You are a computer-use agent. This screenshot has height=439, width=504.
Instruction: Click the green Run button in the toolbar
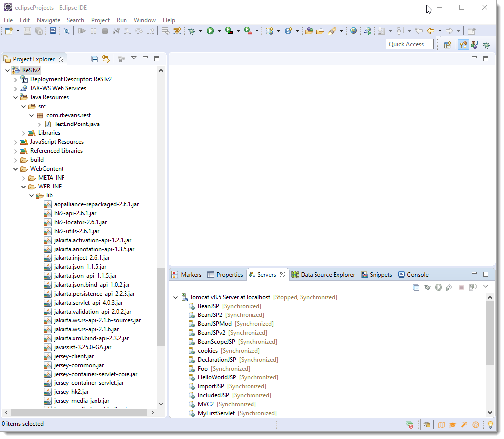[x=210, y=31]
